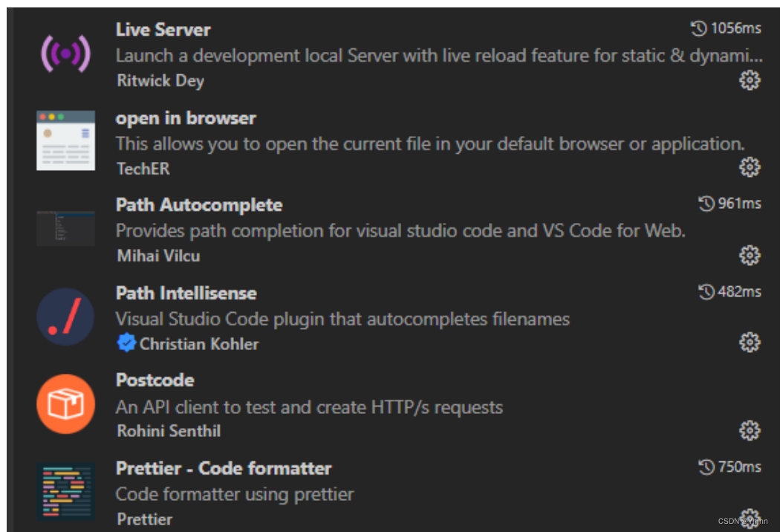Select the Path Autocomplete extension title
Screen dimensions: 780x532
pyautogui.click(x=199, y=205)
